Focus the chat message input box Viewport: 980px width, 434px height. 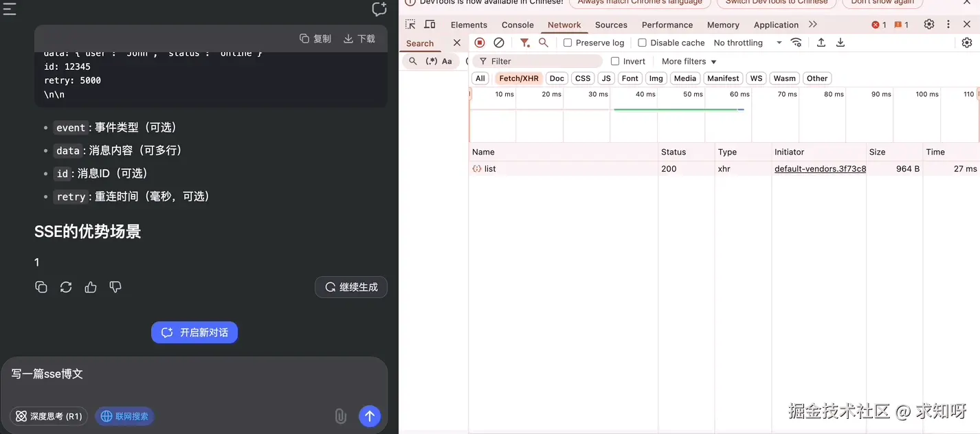point(194,374)
